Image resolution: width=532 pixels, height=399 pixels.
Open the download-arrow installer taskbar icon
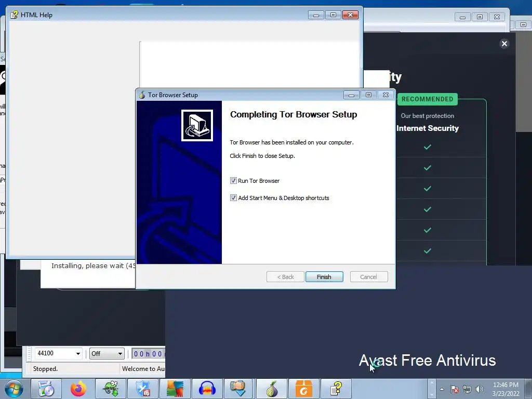238,389
